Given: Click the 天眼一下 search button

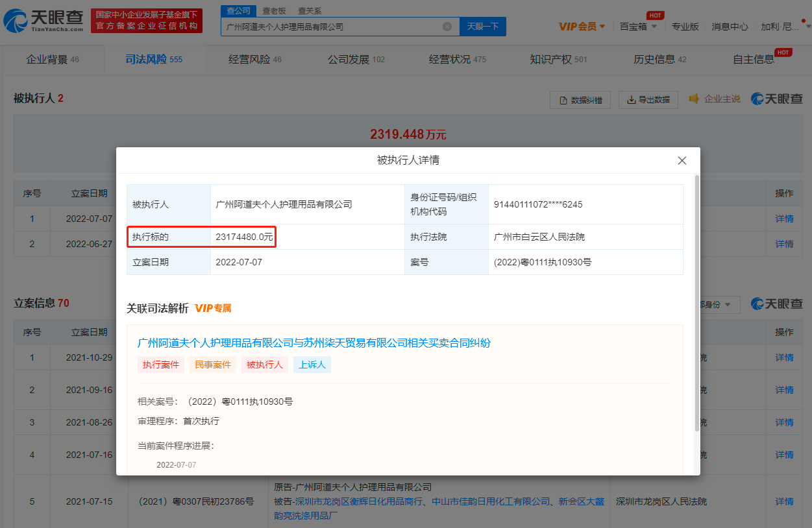Looking at the screenshot, I should click(483, 27).
